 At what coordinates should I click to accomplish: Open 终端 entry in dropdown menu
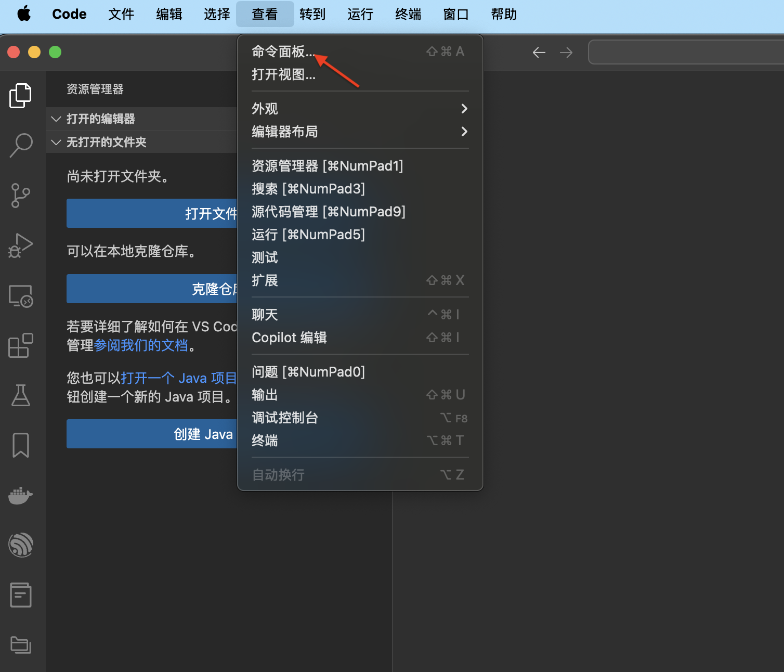pos(360,441)
